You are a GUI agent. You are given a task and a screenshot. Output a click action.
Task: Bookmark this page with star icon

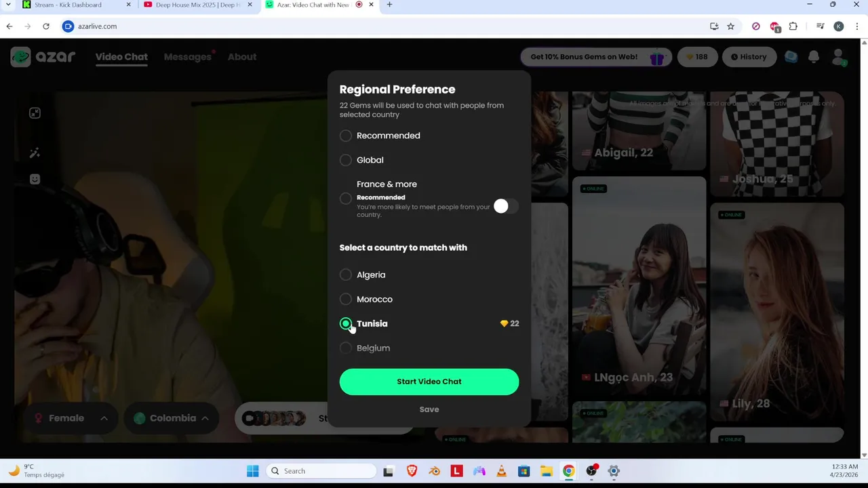730,26
